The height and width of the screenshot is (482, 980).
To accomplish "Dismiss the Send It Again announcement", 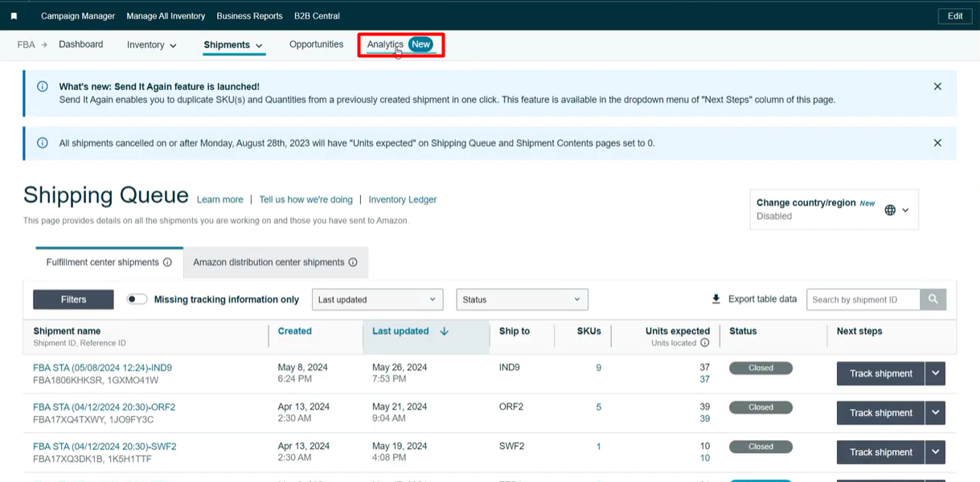I will 937,86.
